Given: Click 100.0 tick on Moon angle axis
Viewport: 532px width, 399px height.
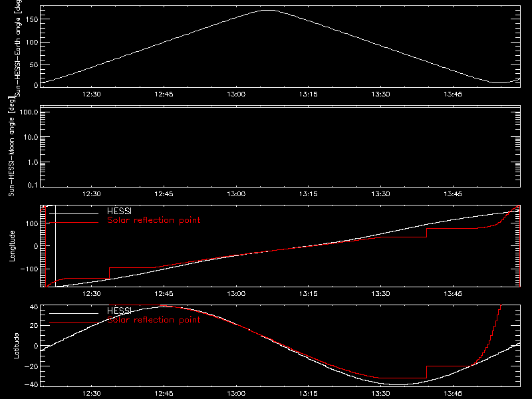Looking at the screenshot, I should click(29, 112).
